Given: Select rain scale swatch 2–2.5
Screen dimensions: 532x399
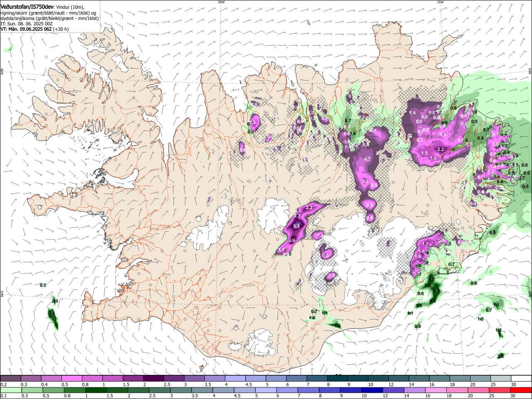Looking at the screenshot, I should click(138, 390).
